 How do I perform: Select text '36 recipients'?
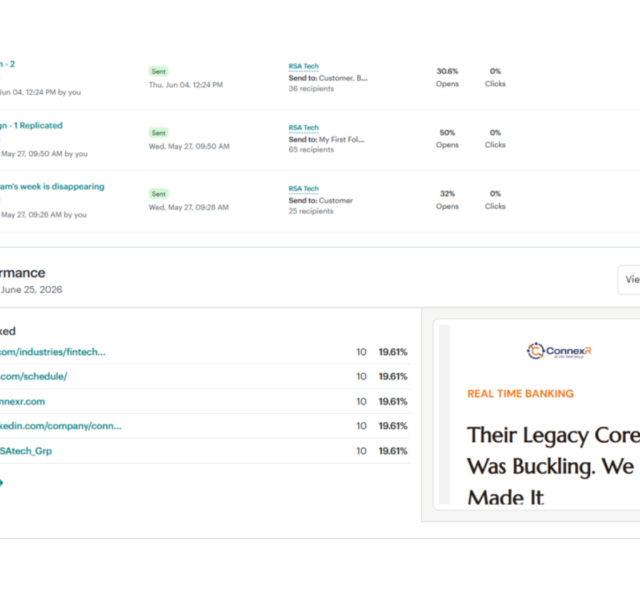pos(311,89)
